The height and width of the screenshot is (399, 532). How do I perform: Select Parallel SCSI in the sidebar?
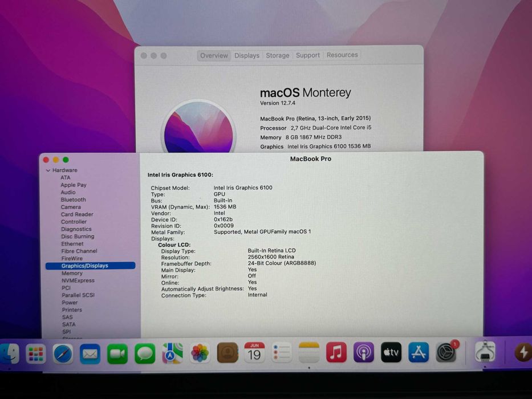(x=78, y=295)
